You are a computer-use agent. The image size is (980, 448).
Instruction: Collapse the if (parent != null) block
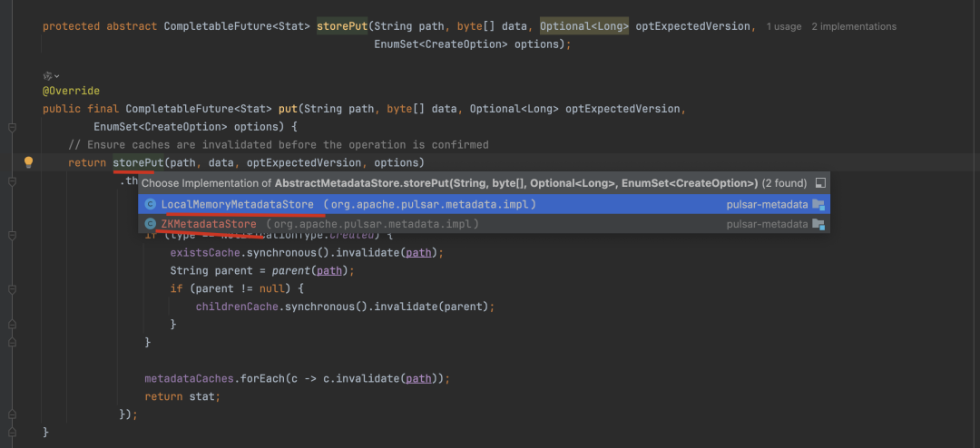coord(11,289)
